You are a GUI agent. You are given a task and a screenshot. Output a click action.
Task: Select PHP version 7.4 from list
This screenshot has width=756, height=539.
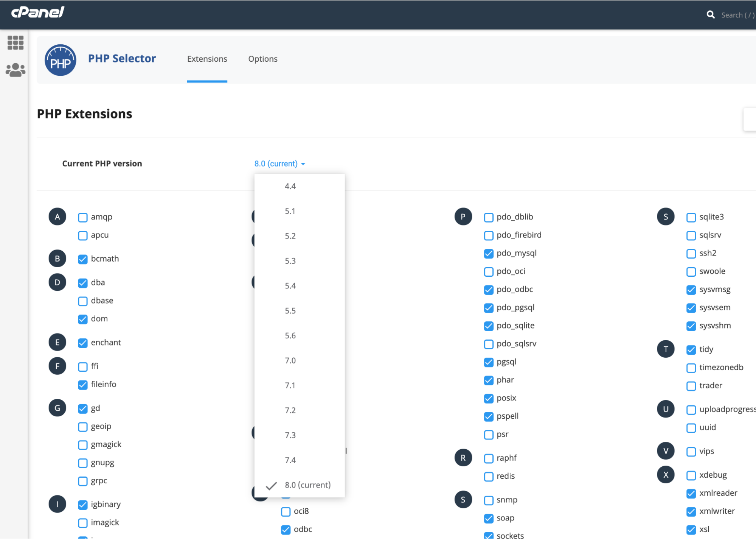[290, 460]
